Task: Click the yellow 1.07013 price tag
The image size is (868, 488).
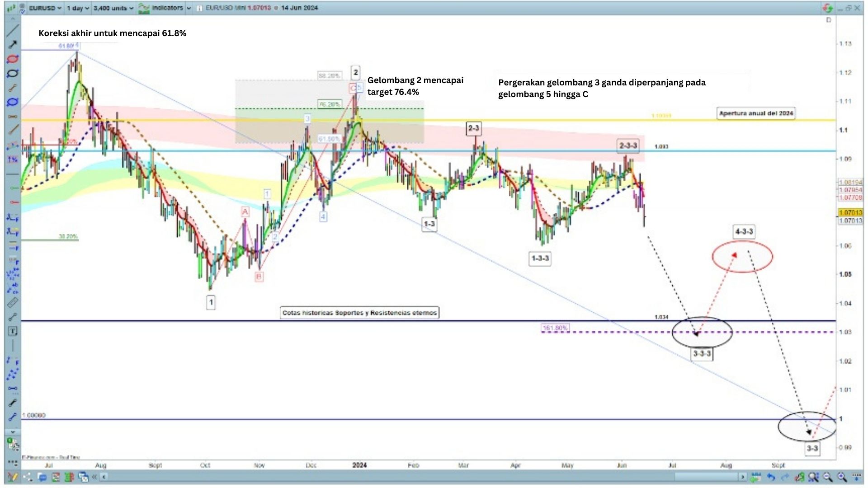Action: (850, 212)
